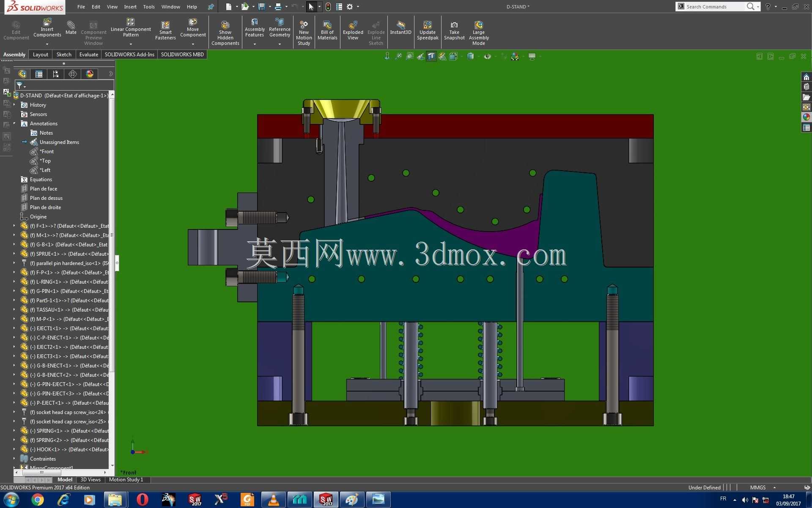
Task: Switch to the Evaluate tab
Action: pos(89,55)
